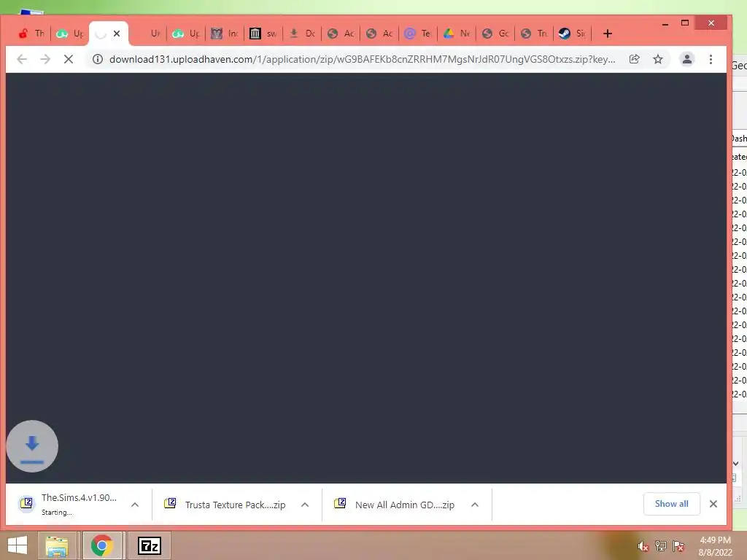The image size is (747, 560).
Task: Open the network tray icon
Action: point(661,546)
